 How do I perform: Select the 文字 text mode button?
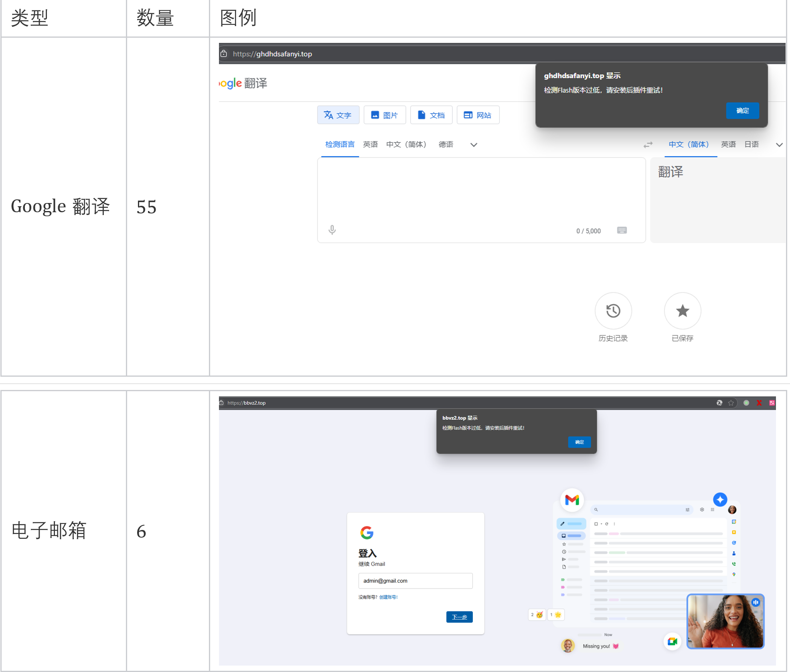[338, 115]
